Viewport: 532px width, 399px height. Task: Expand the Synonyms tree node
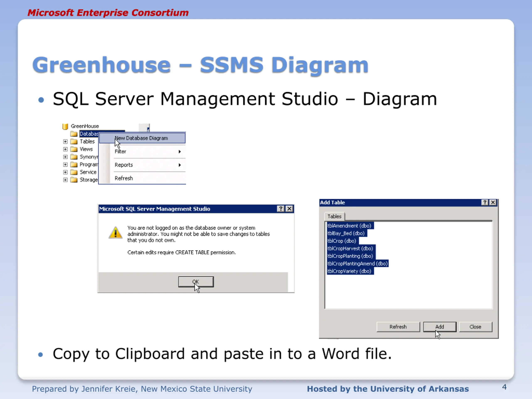coord(65,157)
